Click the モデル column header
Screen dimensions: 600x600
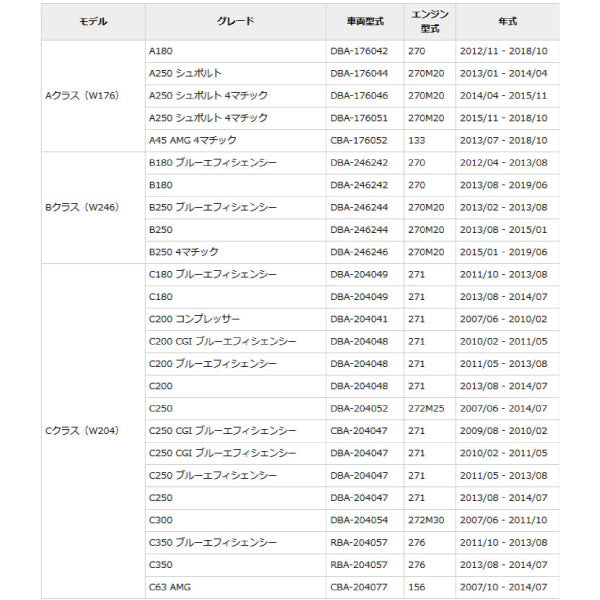click(92, 21)
